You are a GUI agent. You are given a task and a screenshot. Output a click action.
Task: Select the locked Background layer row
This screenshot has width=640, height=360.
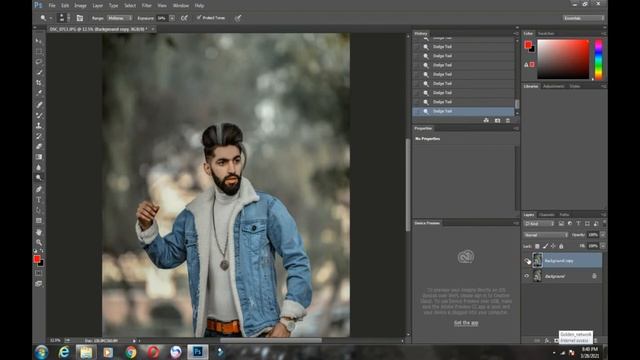tap(562, 276)
